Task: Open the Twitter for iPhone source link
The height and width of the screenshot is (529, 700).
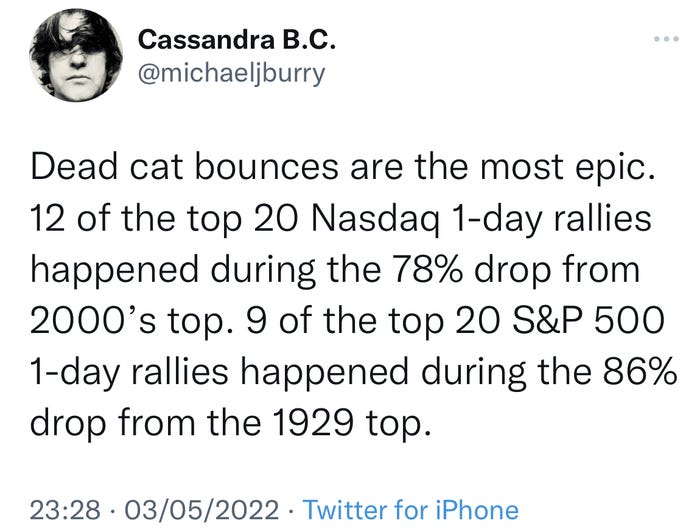Action: click(x=411, y=509)
